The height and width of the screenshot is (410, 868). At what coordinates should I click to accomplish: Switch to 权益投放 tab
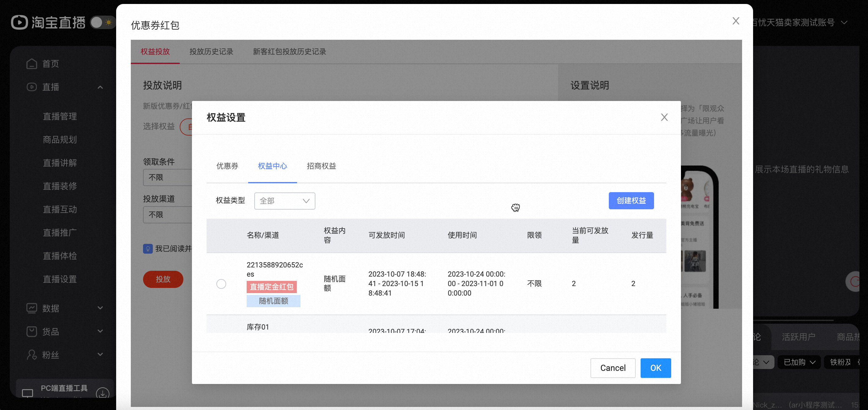coord(155,52)
